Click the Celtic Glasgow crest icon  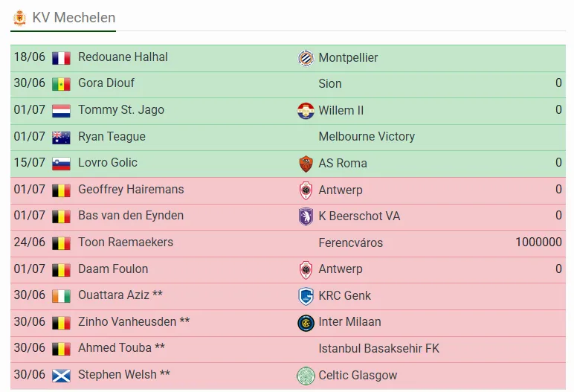306,376
